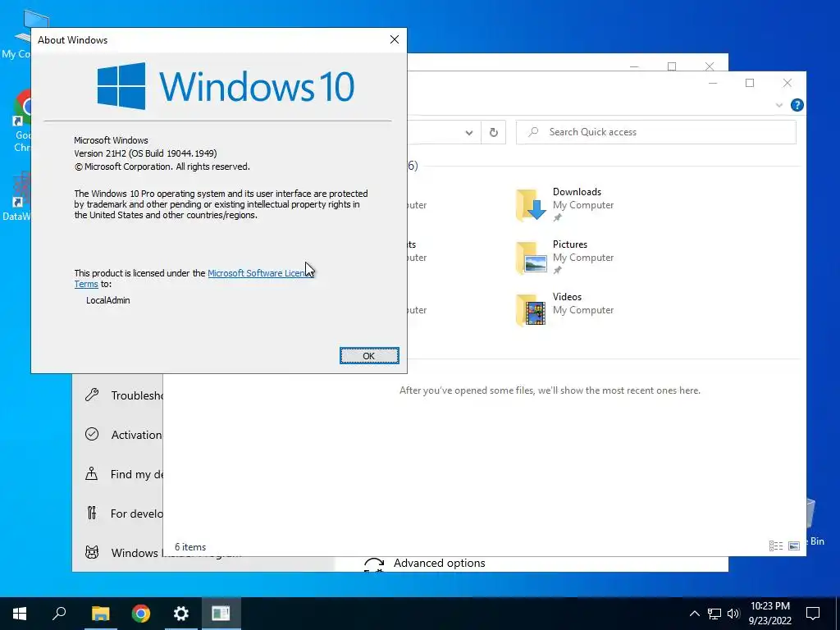Click the Activation checkmark icon
This screenshot has width=840, height=630.
point(92,435)
